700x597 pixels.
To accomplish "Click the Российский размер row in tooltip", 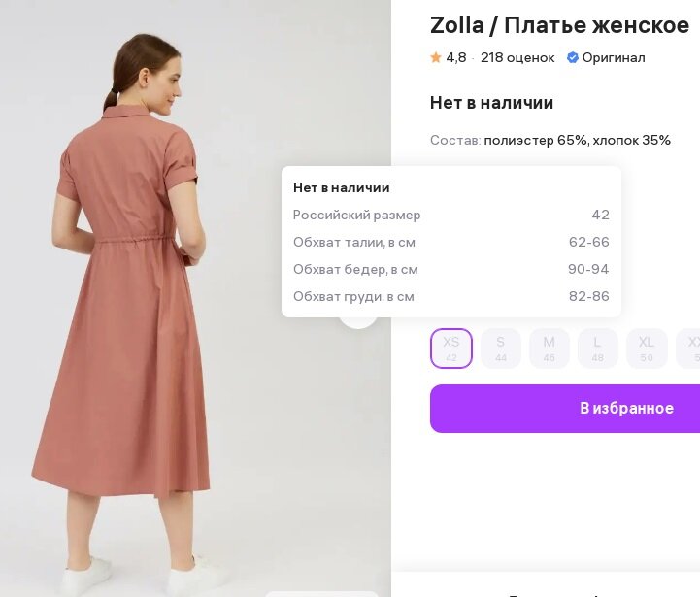I will (450, 215).
